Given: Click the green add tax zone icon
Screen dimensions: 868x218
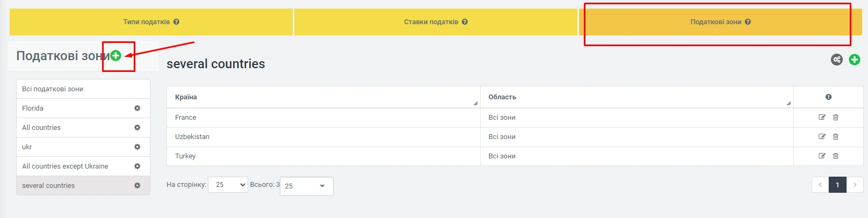Looking at the screenshot, I should [x=115, y=55].
